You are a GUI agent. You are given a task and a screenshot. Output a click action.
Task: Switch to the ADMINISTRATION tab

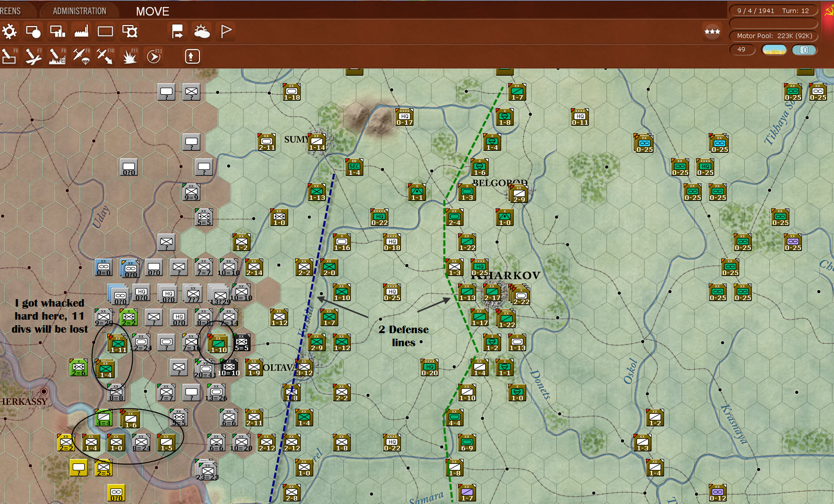point(80,11)
